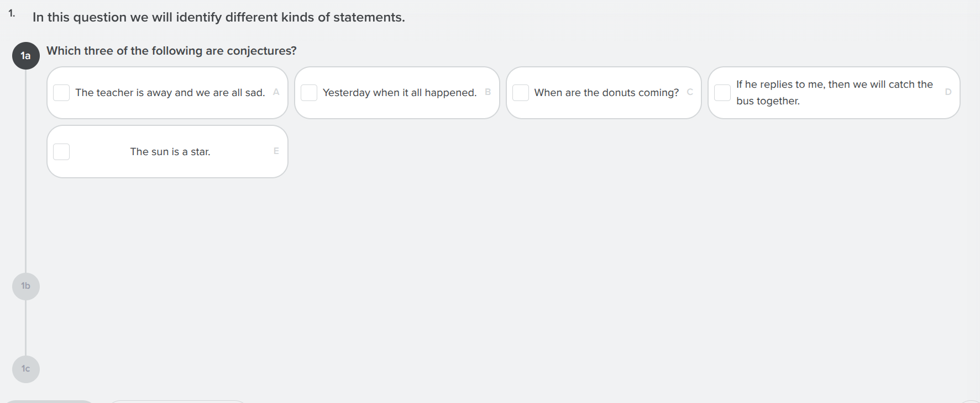Image resolution: width=980 pixels, height=403 pixels.
Task: Click the letter B label on its card
Action: pyautogui.click(x=487, y=92)
